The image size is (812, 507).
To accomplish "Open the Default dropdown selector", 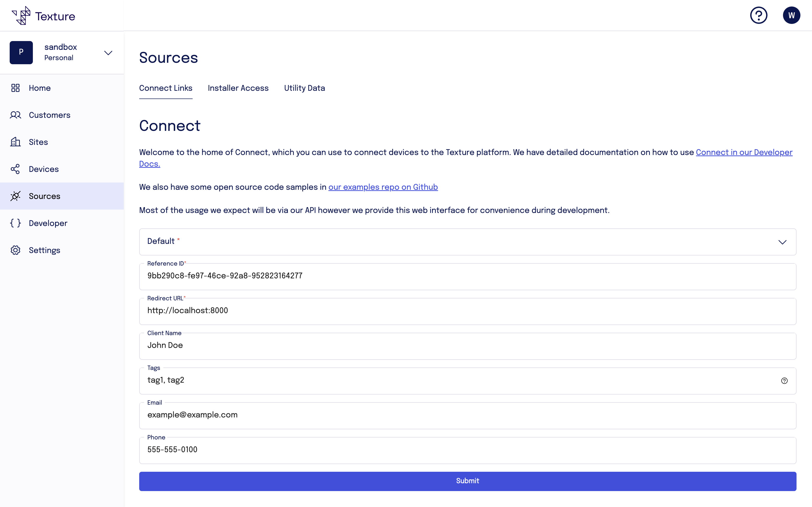I will click(467, 242).
